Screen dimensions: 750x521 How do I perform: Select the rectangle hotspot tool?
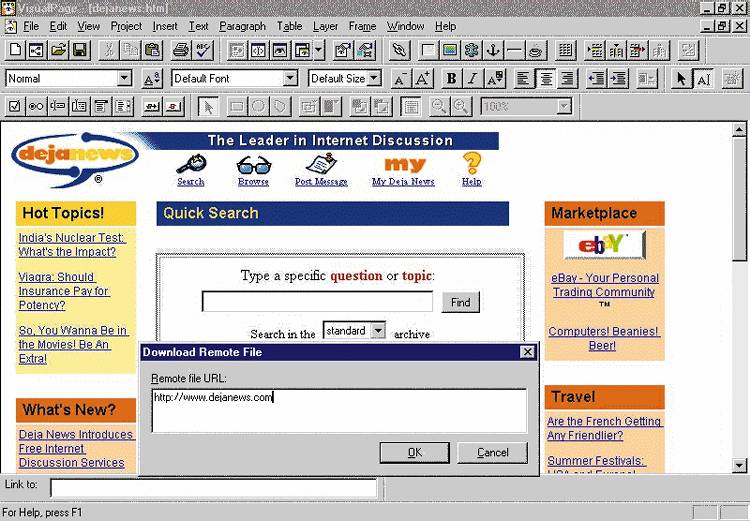click(237, 106)
